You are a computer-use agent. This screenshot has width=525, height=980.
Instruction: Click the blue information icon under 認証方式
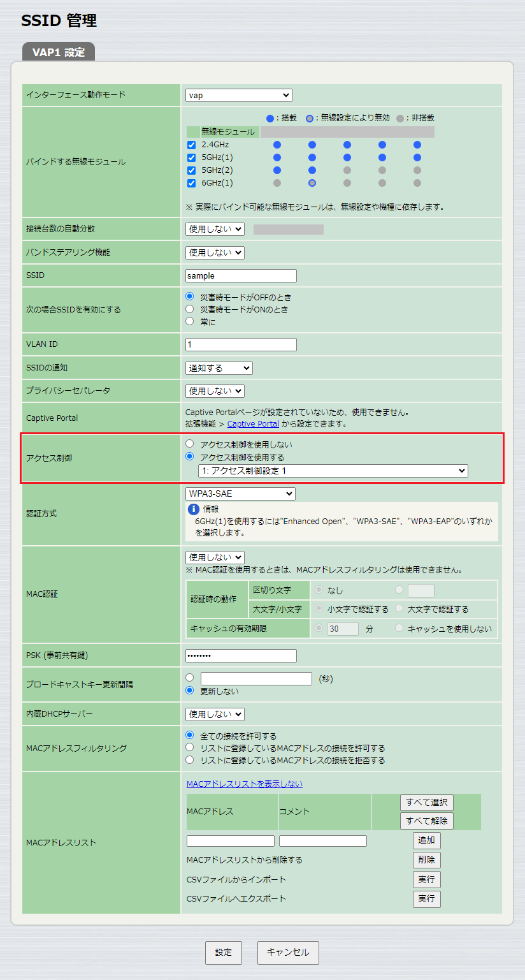tap(194, 508)
